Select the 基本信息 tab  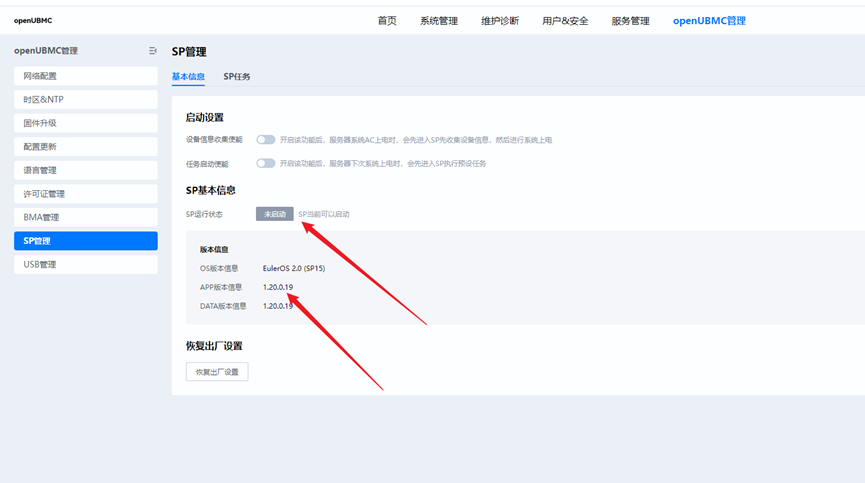[188, 76]
